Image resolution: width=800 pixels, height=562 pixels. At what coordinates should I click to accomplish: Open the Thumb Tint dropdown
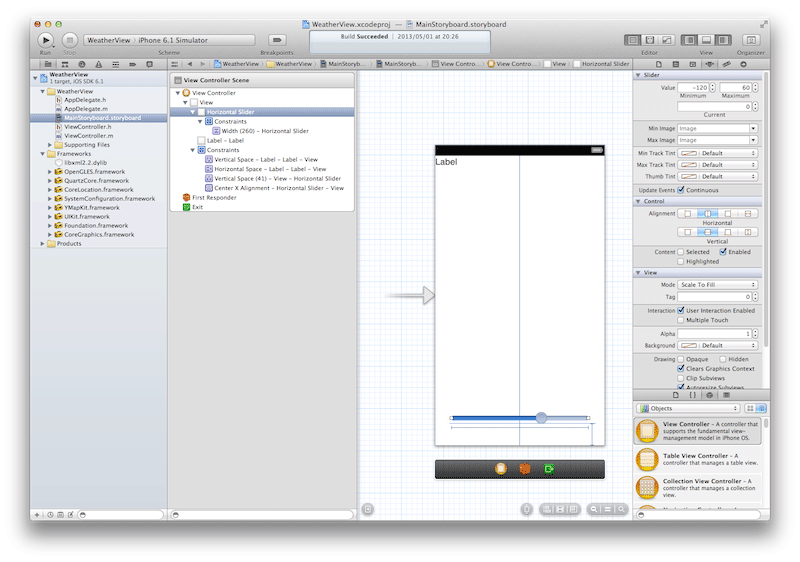(717, 176)
